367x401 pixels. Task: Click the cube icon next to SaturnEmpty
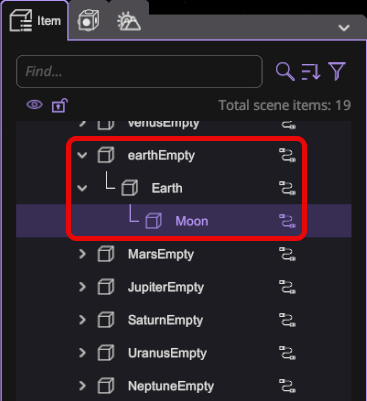coord(106,320)
